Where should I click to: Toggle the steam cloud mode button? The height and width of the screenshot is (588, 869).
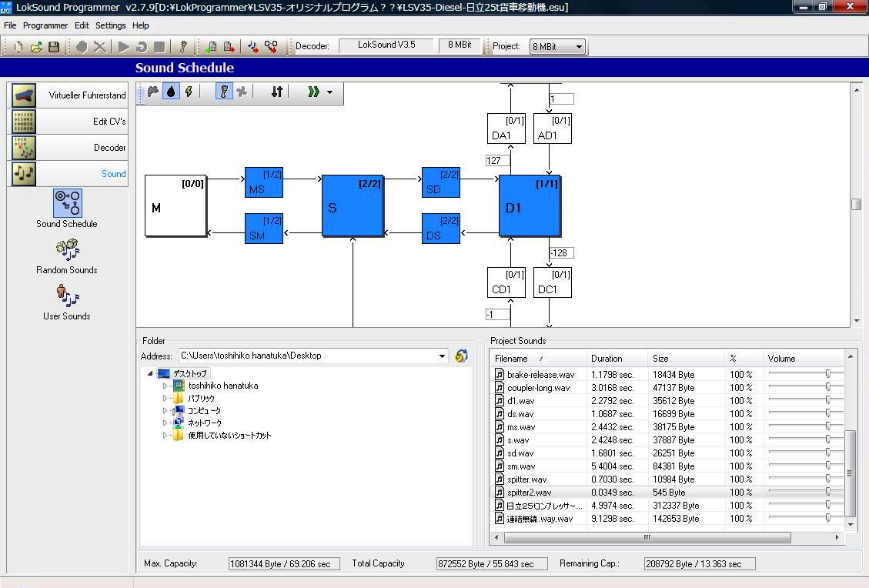pos(153,92)
